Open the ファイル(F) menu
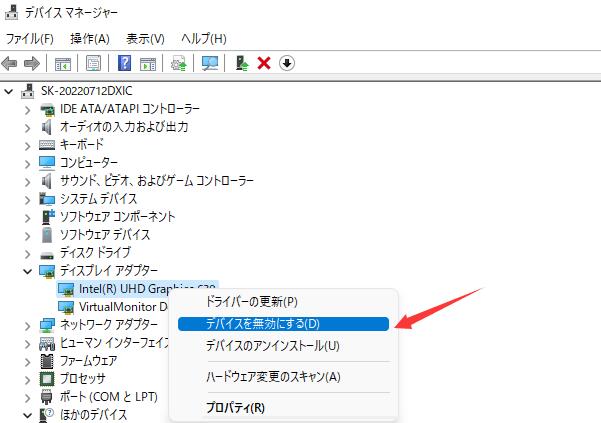The image size is (601, 423). [x=30, y=39]
